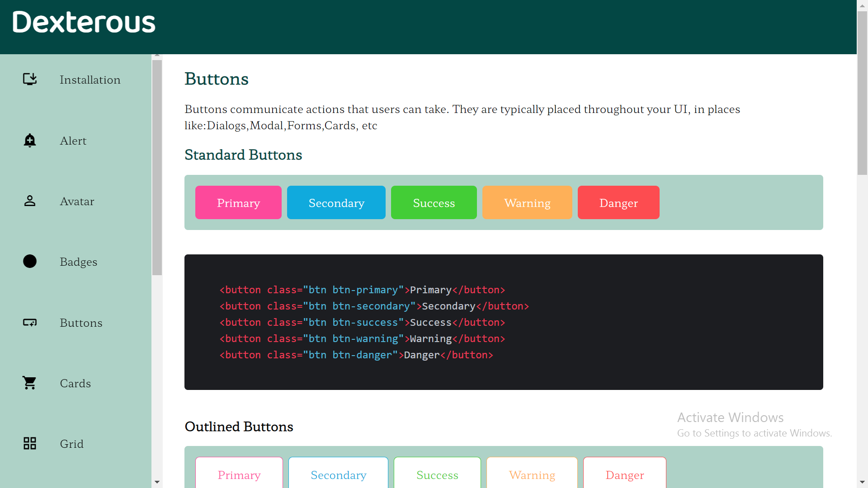The image size is (868, 488).
Task: Click the outlined Secondary button
Action: point(338,475)
